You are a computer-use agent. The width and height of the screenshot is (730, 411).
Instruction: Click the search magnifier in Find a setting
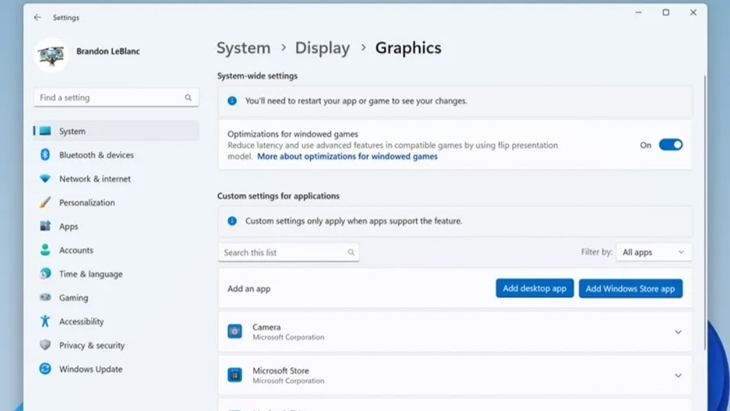188,98
